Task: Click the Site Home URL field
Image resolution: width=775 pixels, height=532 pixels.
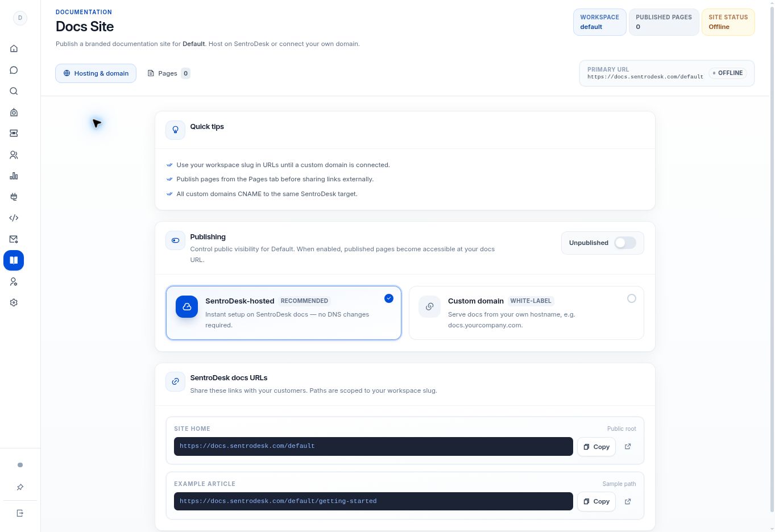Action: (x=373, y=446)
